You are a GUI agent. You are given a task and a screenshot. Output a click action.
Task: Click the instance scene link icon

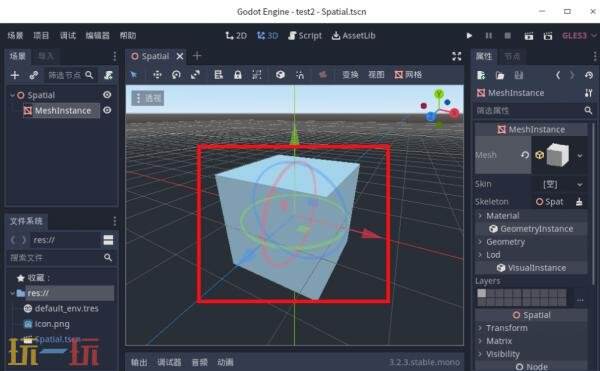[x=34, y=75]
